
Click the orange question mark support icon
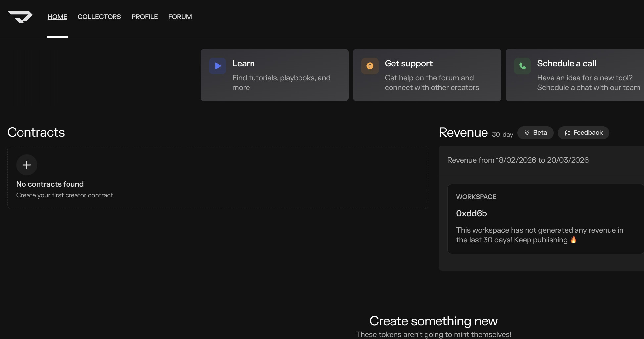coord(370,66)
